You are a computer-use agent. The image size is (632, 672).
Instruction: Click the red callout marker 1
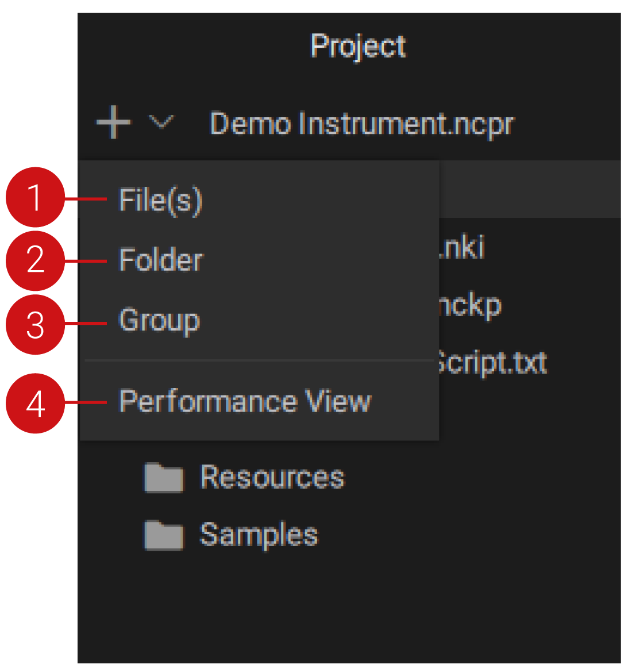[35, 197]
